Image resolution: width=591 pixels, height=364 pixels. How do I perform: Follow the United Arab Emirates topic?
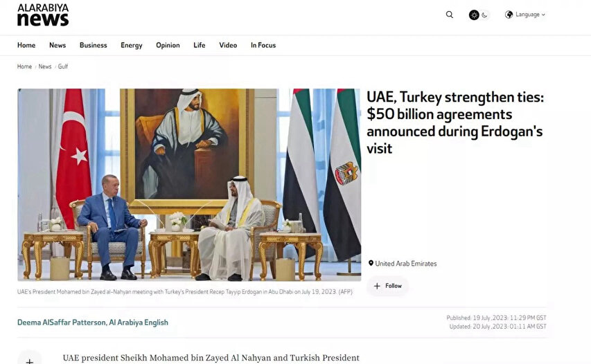(x=388, y=286)
